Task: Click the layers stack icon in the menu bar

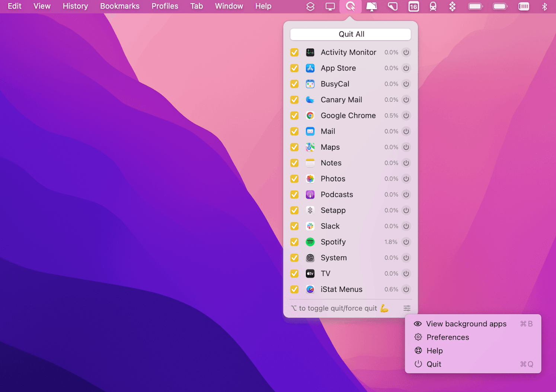Action: [310, 6]
